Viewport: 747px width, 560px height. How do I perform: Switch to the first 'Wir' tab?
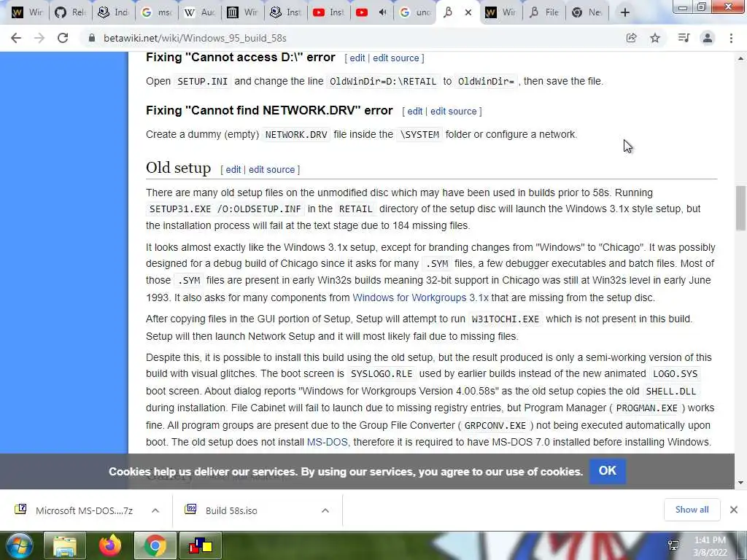coord(27,12)
